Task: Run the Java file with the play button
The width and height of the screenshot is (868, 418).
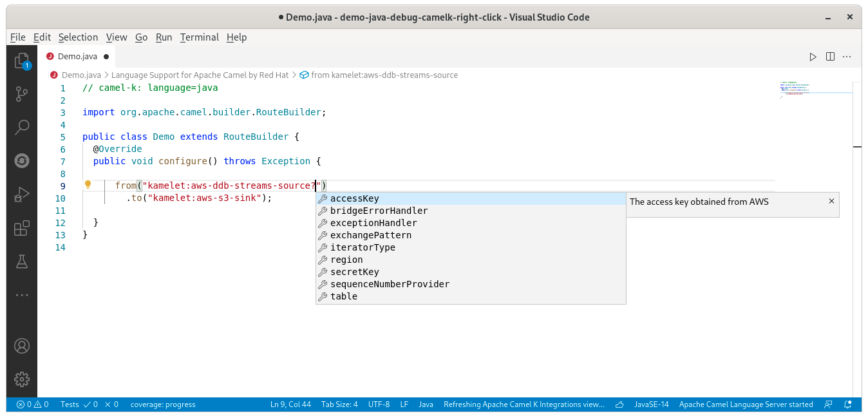Action: click(x=813, y=57)
